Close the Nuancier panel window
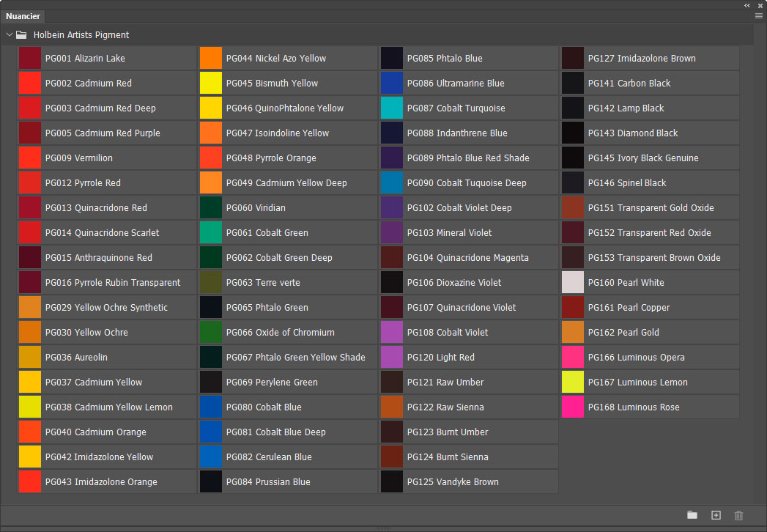Viewport: 767px width, 532px height. click(x=760, y=5)
